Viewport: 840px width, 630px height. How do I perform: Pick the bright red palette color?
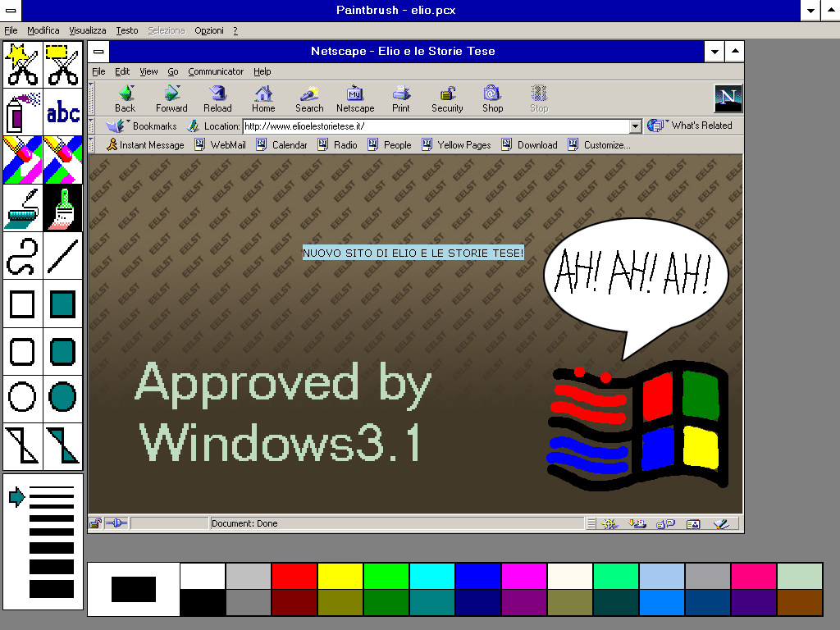[294, 576]
